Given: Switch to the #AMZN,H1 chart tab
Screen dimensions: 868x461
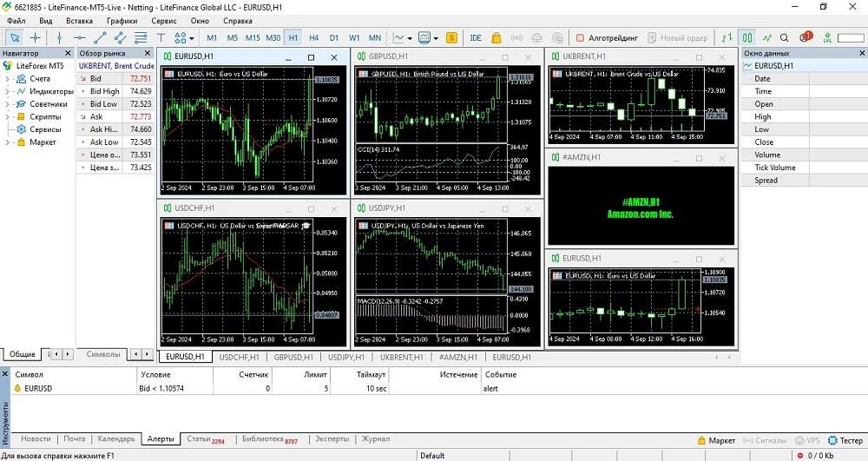Looking at the screenshot, I should click(x=457, y=357).
